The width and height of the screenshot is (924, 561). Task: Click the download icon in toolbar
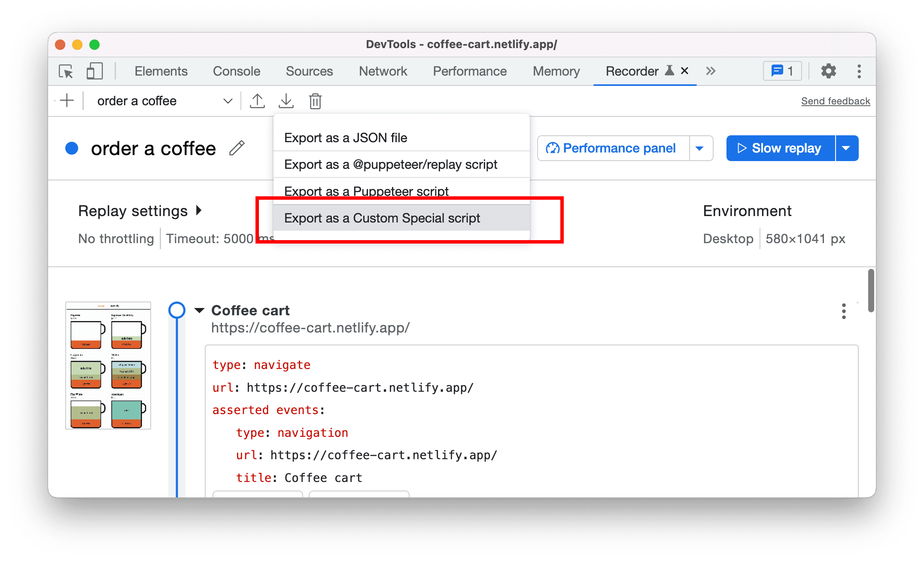(285, 101)
